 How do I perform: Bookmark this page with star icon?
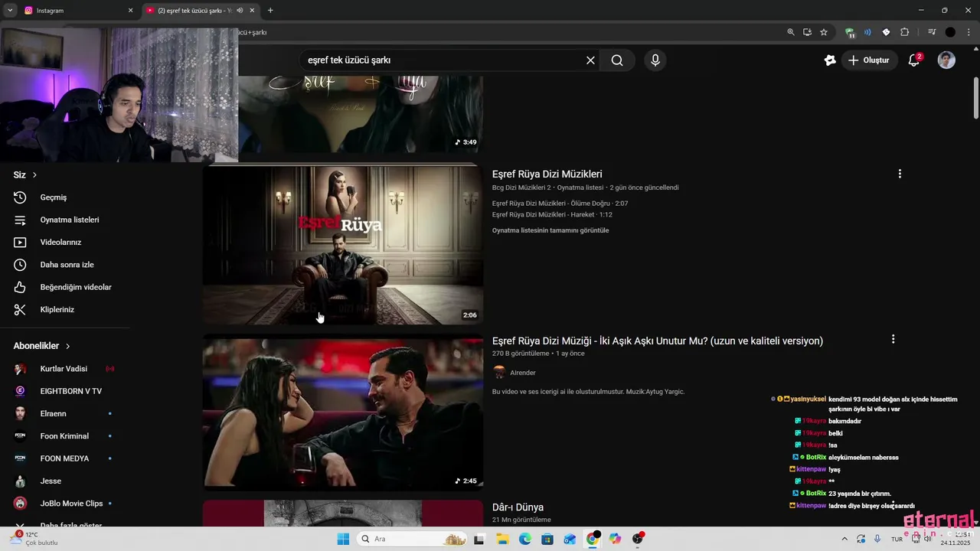(824, 32)
